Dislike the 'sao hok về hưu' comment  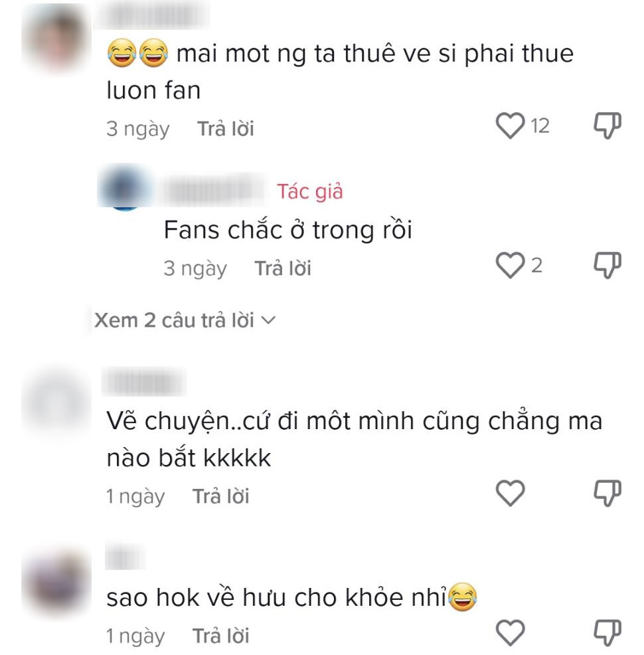(x=607, y=632)
